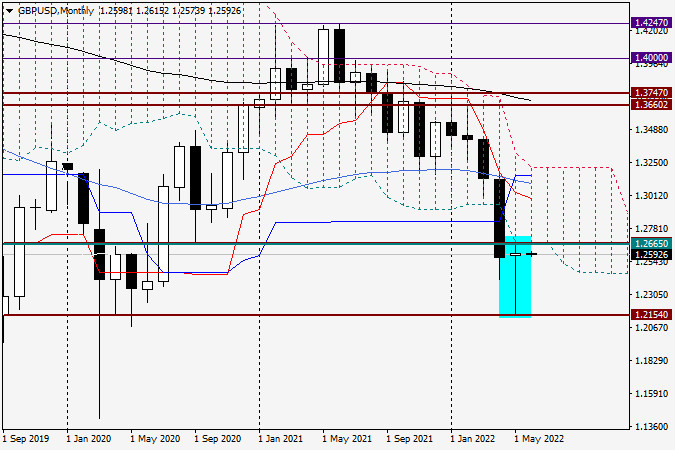Screen dimensions: 675x450
Task: Click the 1 Sep 2020 date label
Action: (x=218, y=439)
